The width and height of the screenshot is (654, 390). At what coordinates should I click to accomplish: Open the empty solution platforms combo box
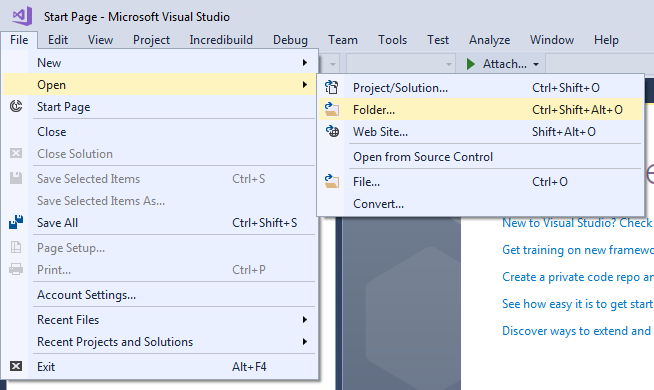tap(400, 64)
